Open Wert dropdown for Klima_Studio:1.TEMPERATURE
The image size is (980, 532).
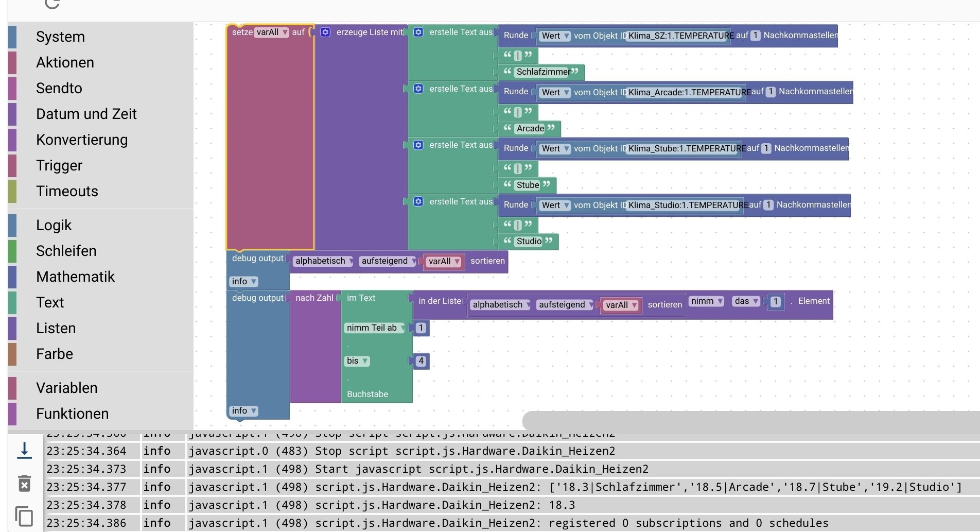tap(555, 205)
